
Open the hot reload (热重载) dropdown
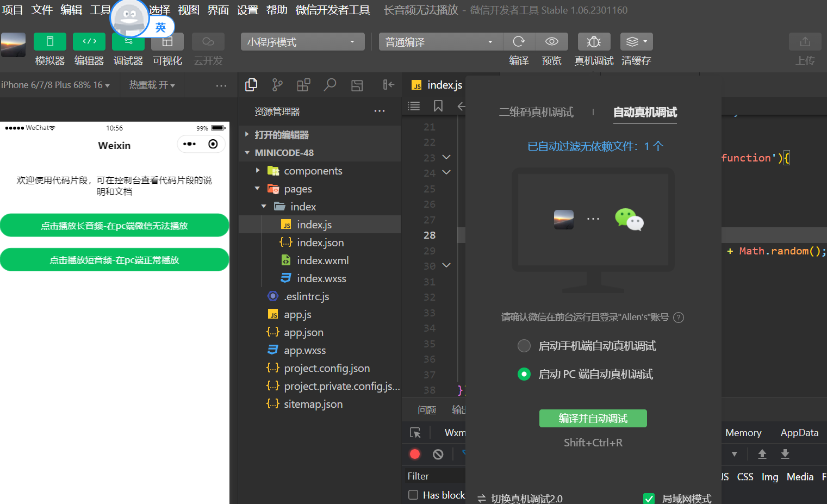(x=152, y=85)
